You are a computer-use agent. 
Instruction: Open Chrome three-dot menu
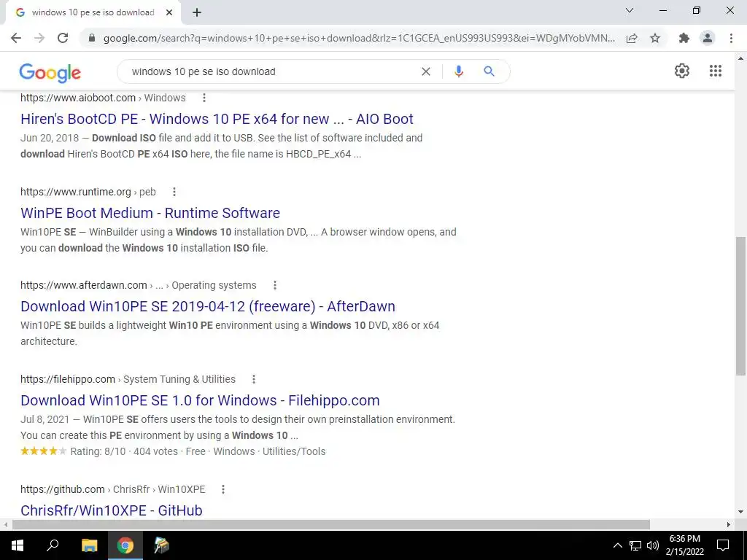click(x=731, y=38)
